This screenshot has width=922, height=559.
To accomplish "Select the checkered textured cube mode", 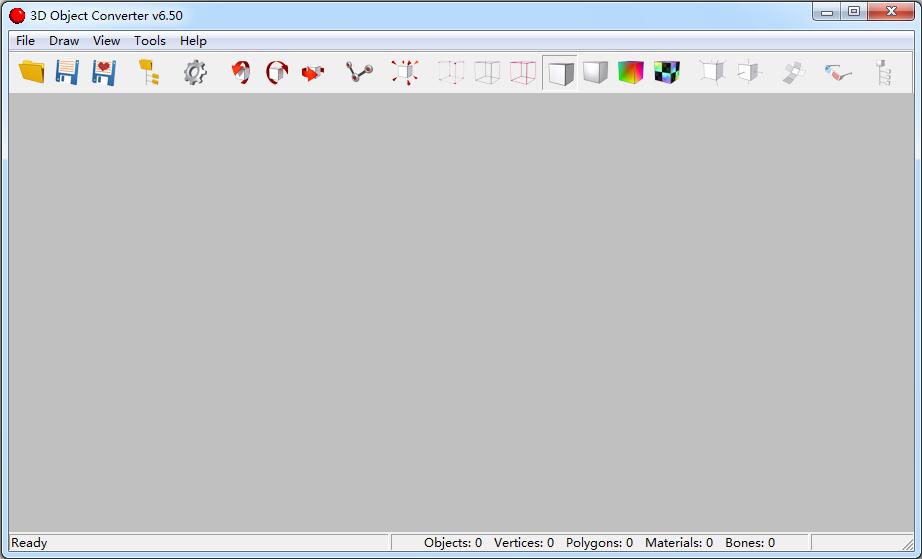I will (x=667, y=72).
